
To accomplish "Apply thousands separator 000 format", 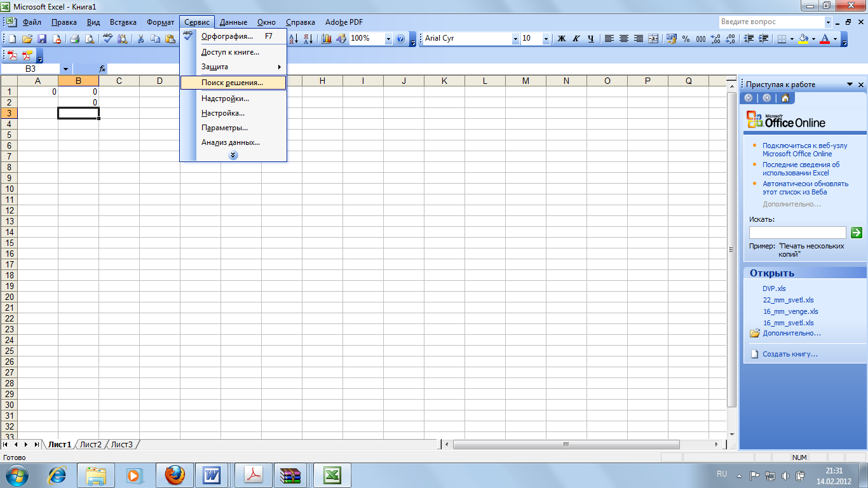I will click(701, 39).
